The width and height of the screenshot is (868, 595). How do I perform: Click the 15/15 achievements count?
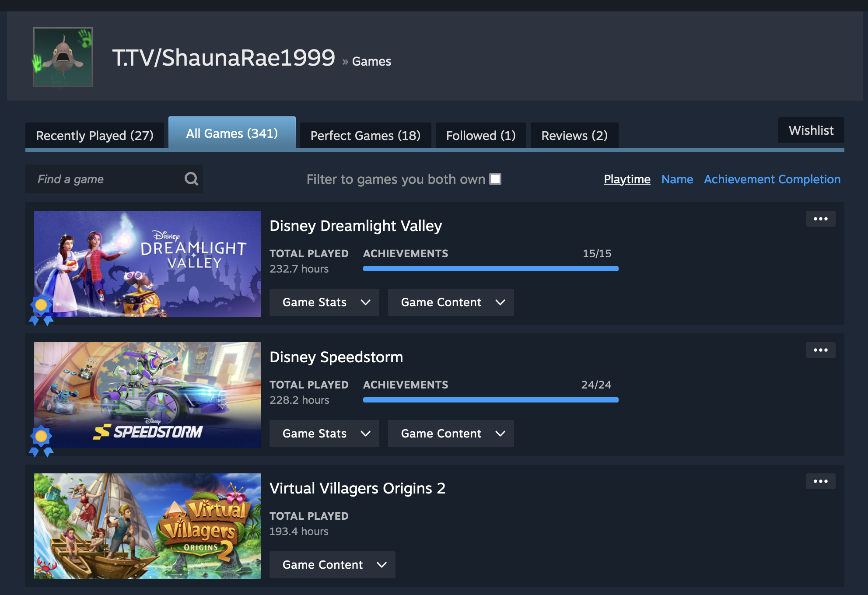pyautogui.click(x=597, y=253)
